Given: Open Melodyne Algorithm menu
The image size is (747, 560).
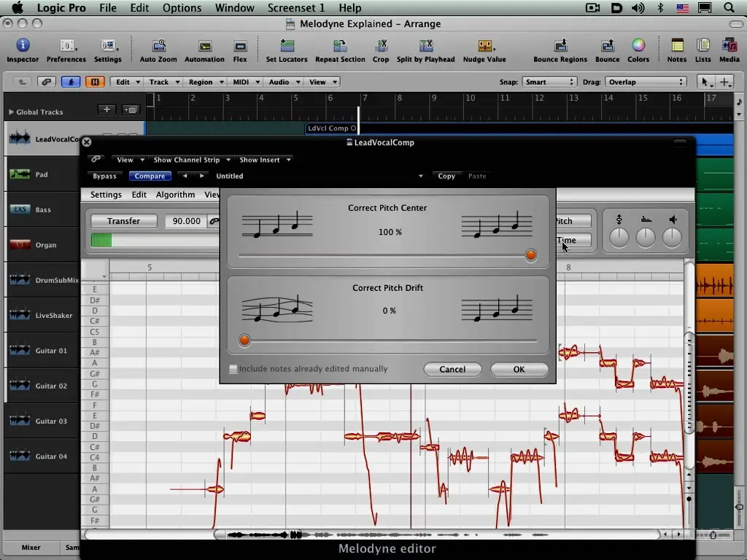Looking at the screenshot, I should click(x=175, y=194).
